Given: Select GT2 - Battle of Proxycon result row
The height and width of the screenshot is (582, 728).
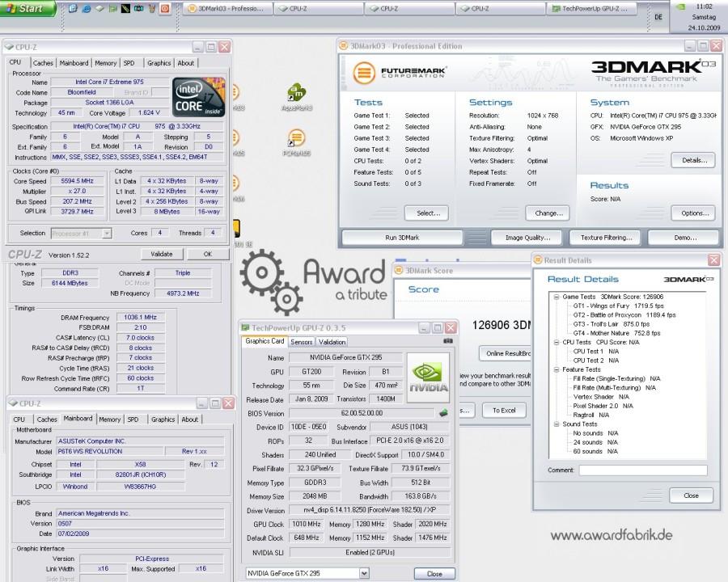Looking at the screenshot, I should tap(624, 314).
